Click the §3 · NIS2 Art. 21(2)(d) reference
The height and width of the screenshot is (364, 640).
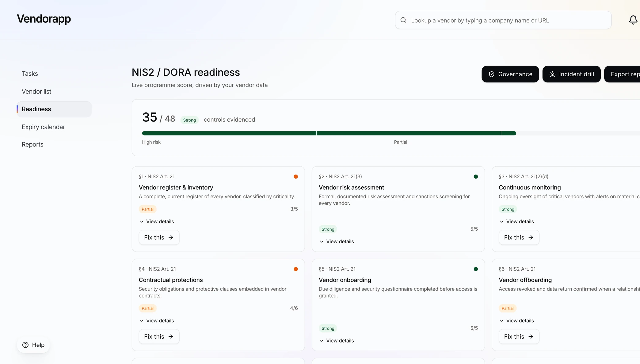coord(523,176)
